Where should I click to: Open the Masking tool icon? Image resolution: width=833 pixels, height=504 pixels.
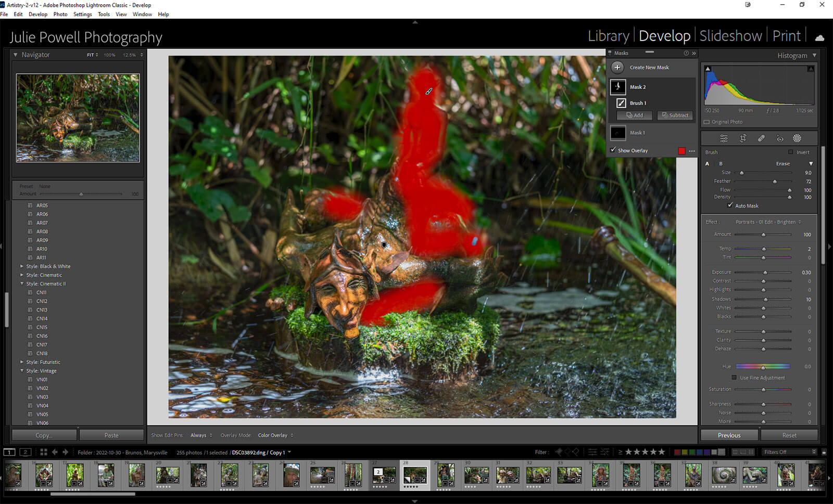(797, 138)
